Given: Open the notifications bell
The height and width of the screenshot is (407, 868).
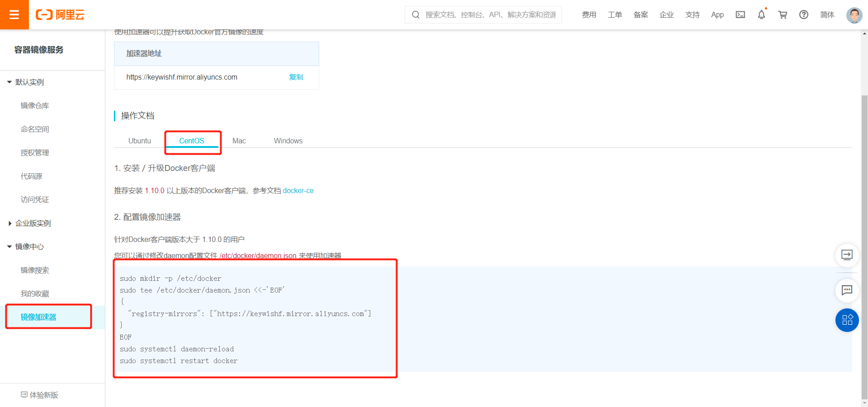Looking at the screenshot, I should tap(761, 14).
